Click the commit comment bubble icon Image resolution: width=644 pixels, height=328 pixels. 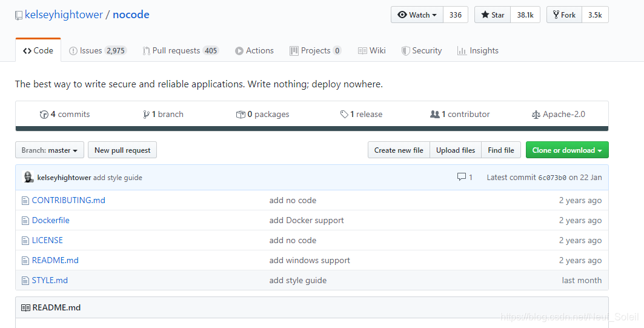462,177
